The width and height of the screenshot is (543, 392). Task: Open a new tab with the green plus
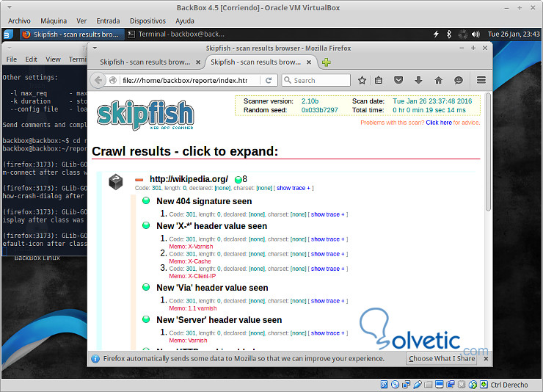(327, 62)
